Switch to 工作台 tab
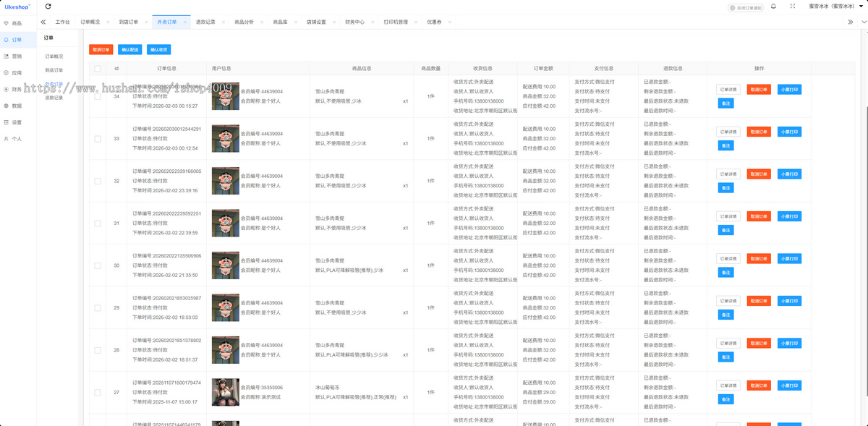The image size is (868, 426). click(x=63, y=22)
